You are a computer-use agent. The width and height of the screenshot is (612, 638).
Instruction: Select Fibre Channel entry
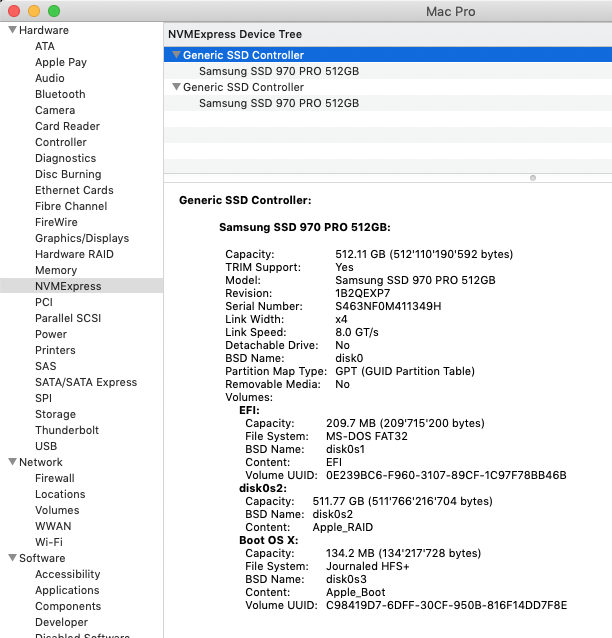pyautogui.click(x=71, y=206)
